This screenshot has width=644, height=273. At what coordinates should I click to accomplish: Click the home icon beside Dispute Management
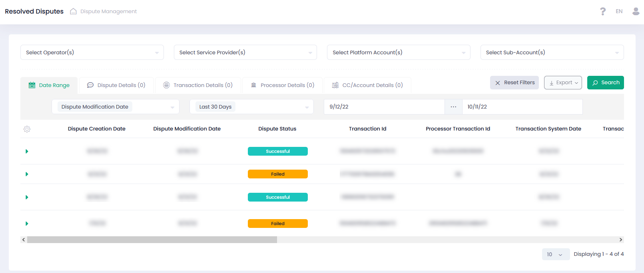click(x=73, y=12)
